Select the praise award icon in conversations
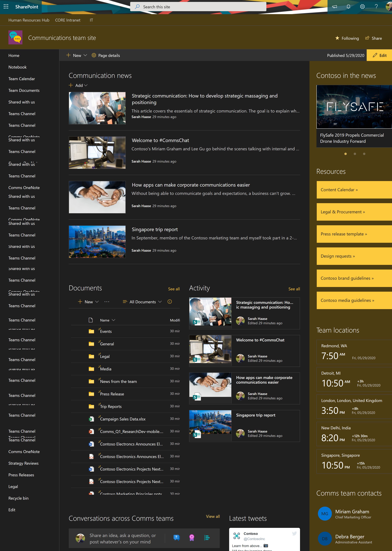The image size is (392, 551). pos(192,537)
